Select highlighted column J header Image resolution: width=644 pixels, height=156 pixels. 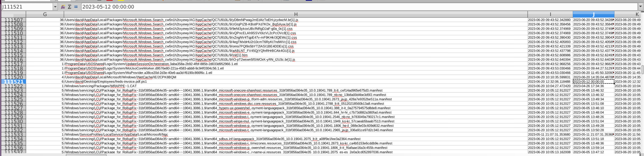click(x=593, y=14)
